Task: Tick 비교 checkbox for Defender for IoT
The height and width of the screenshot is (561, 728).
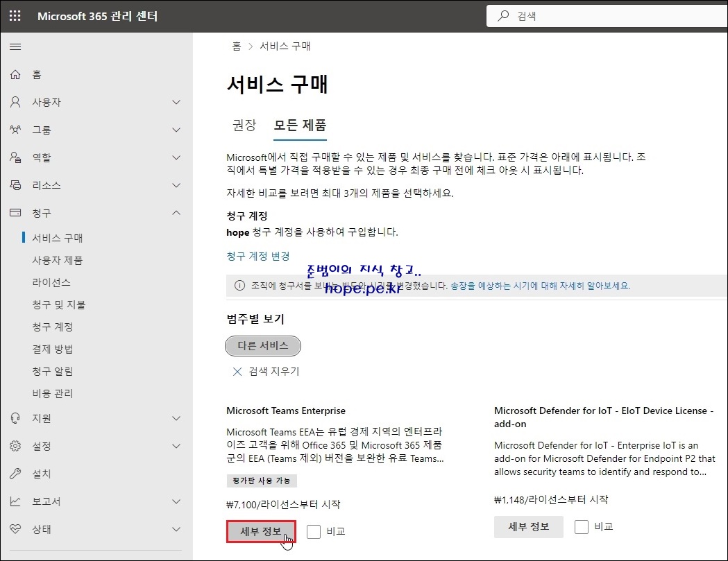Action: (582, 526)
